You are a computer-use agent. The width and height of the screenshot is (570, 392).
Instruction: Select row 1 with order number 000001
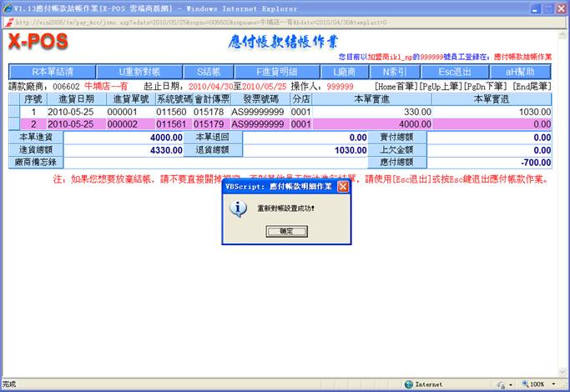coord(121,112)
